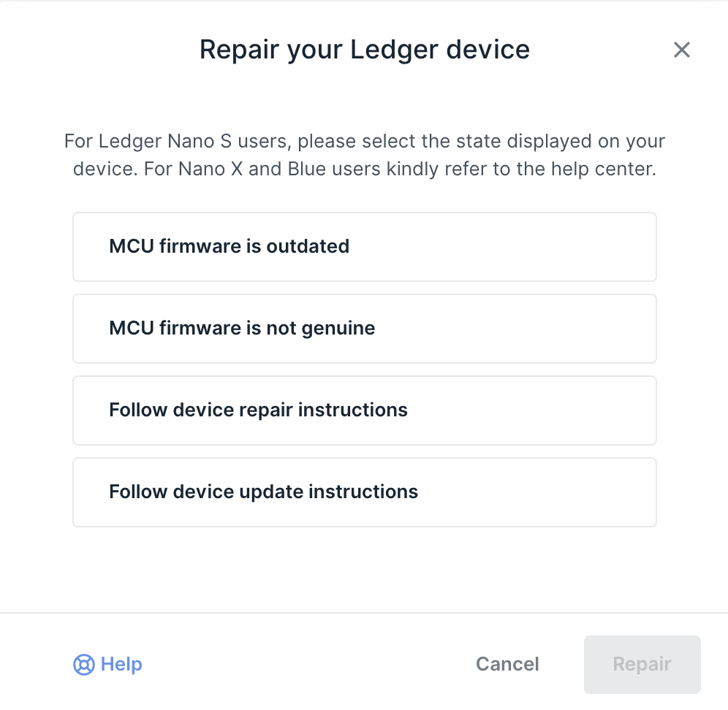The width and height of the screenshot is (728, 710).
Task: Dismiss the modal with the X icon
Action: [681, 50]
